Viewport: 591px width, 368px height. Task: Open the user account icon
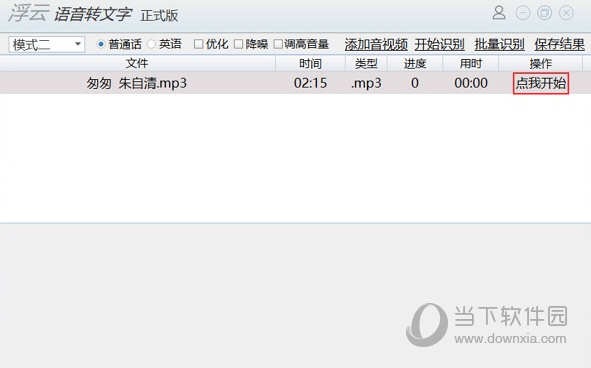(499, 12)
